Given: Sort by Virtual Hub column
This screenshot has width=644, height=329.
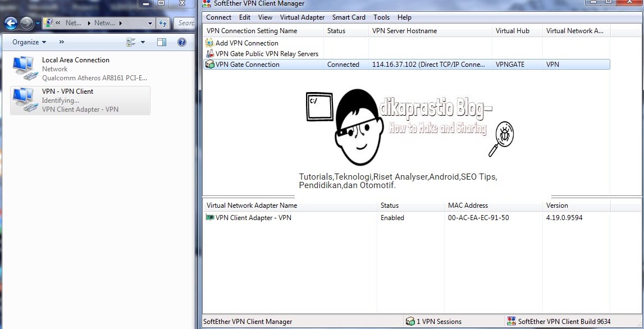Looking at the screenshot, I should coord(517,31).
